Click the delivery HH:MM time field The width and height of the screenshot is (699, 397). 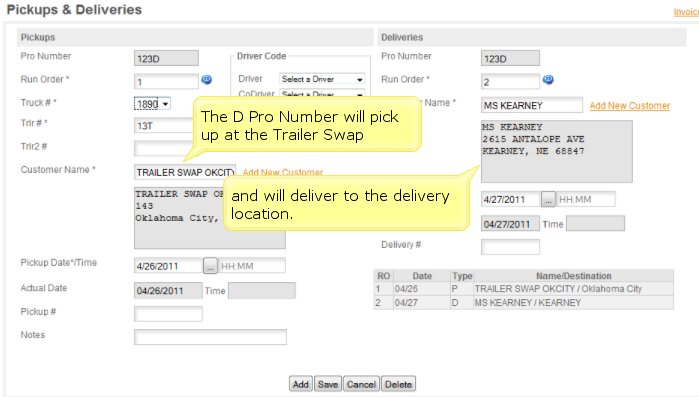[x=586, y=199]
